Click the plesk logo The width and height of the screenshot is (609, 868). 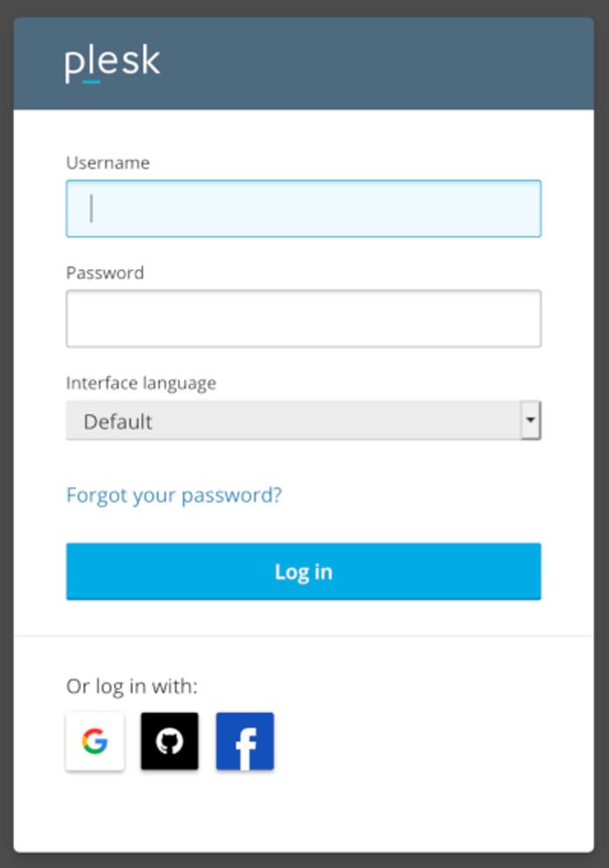tap(112, 61)
